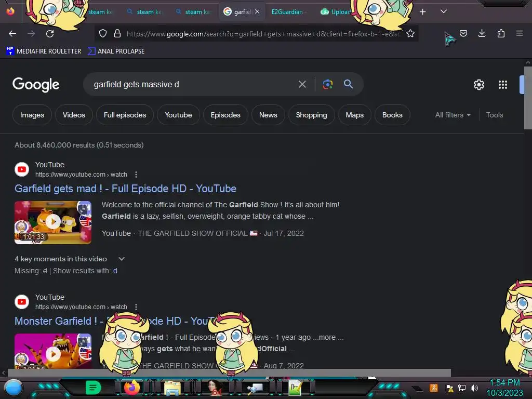
Task: Open the Downloads panel
Action: [x=482, y=33]
